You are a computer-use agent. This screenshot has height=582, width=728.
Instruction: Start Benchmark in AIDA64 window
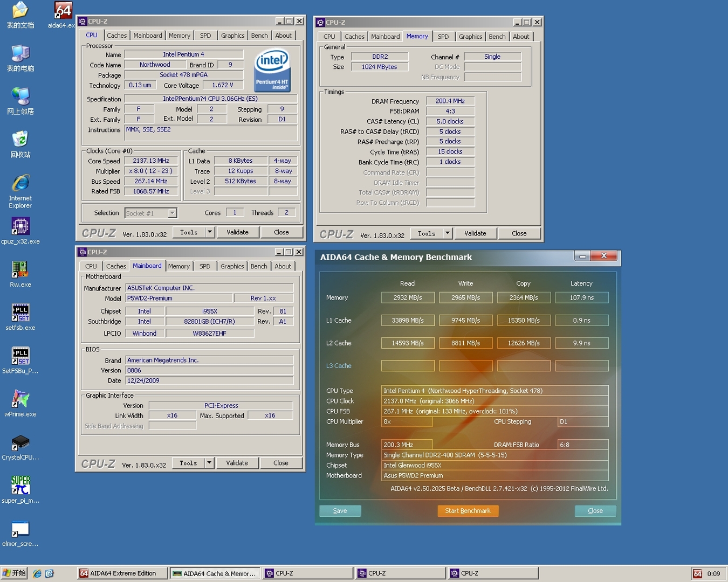click(x=468, y=511)
